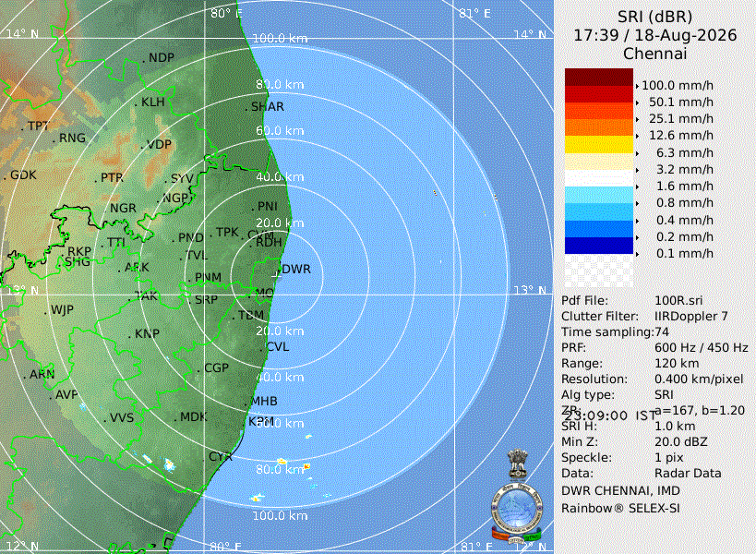Click the 17:39 / 18-Aug-2026 timestamp
The width and height of the screenshot is (756, 554).
pyautogui.click(x=654, y=35)
